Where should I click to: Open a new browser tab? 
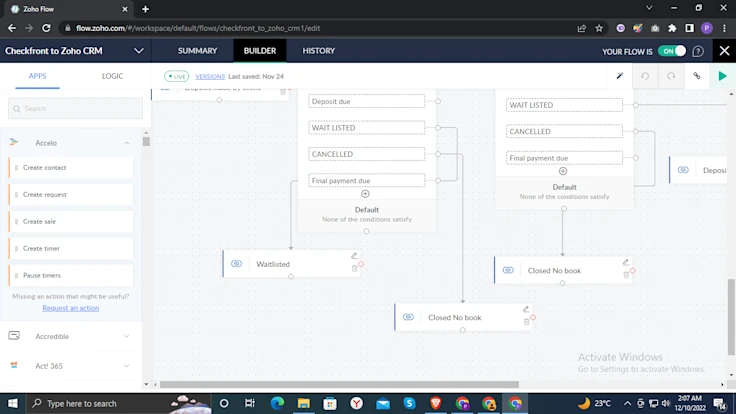[x=145, y=9]
